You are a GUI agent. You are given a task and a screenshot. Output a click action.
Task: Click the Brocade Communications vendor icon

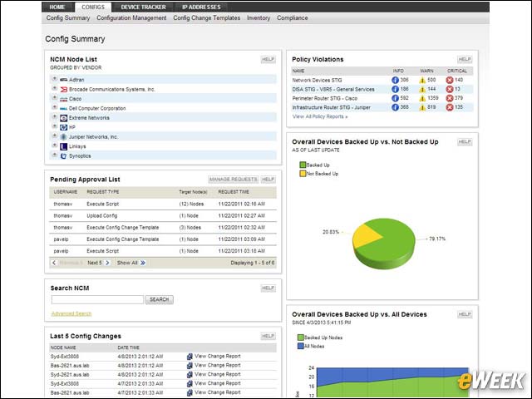63,90
